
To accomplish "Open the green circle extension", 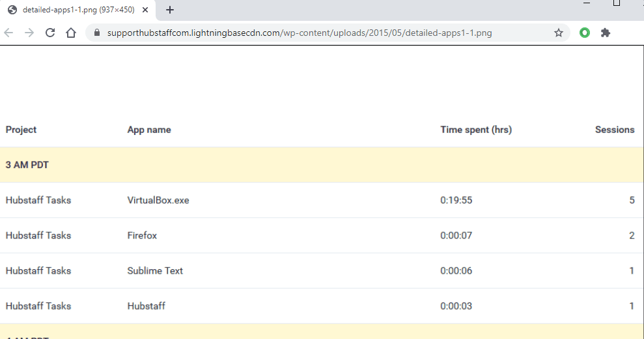I will click(x=585, y=33).
